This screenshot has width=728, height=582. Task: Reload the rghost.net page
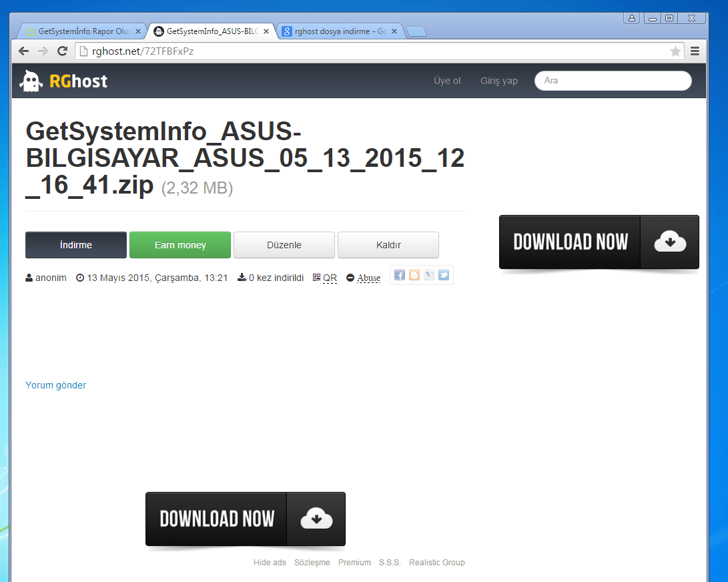click(x=62, y=51)
